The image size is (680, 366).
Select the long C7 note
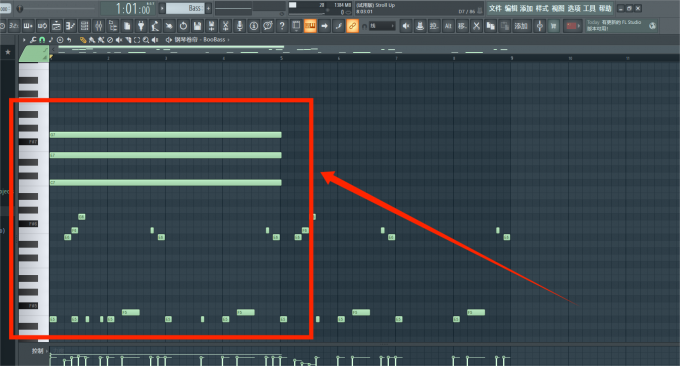(166, 183)
